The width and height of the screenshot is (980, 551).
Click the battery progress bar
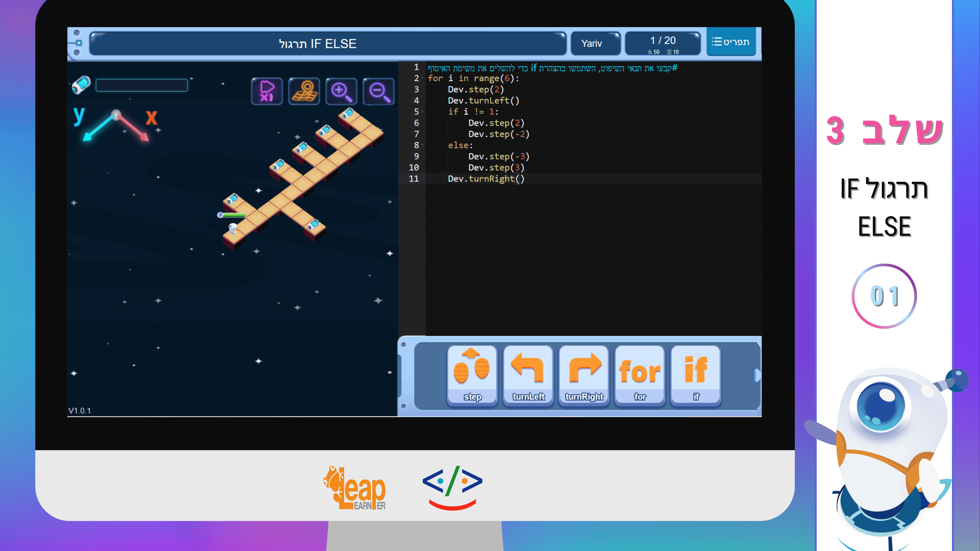pyautogui.click(x=141, y=85)
